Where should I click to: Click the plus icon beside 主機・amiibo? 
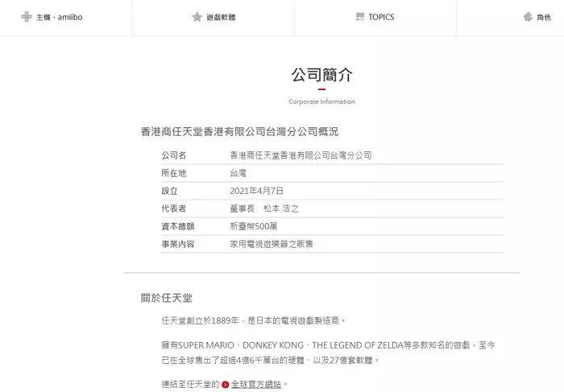[x=27, y=17]
